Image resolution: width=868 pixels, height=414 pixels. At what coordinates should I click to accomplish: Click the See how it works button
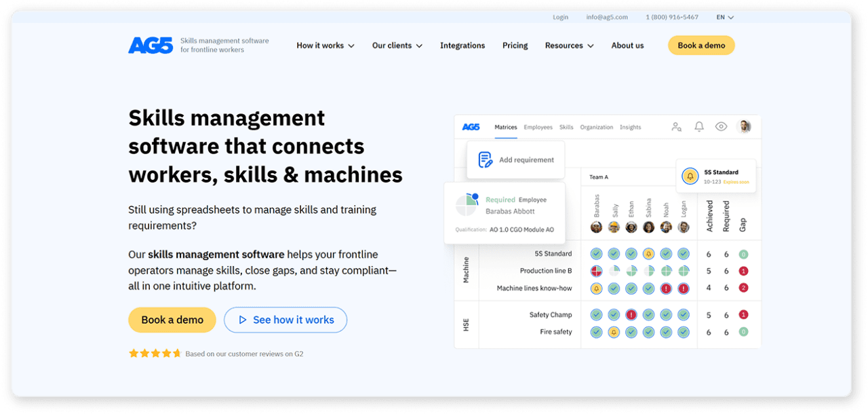(285, 320)
